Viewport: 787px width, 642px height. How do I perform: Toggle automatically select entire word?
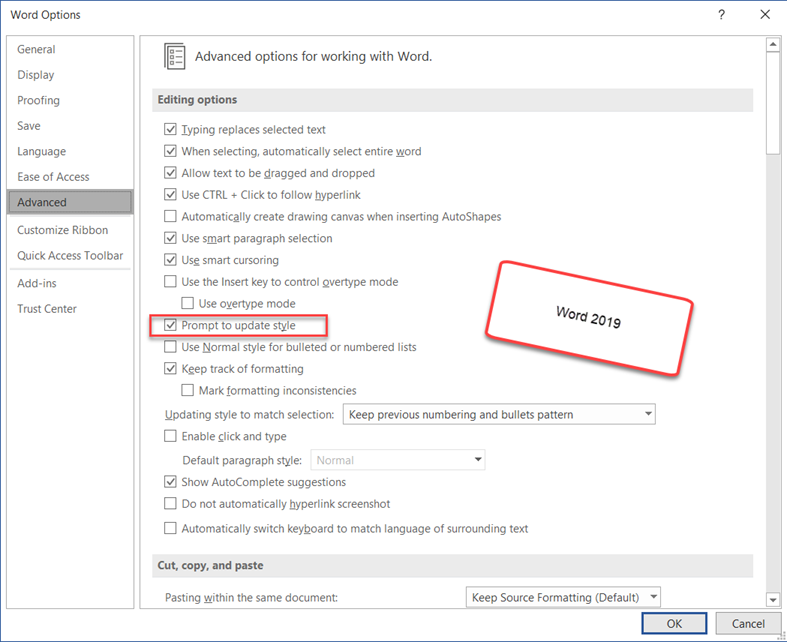(x=171, y=151)
